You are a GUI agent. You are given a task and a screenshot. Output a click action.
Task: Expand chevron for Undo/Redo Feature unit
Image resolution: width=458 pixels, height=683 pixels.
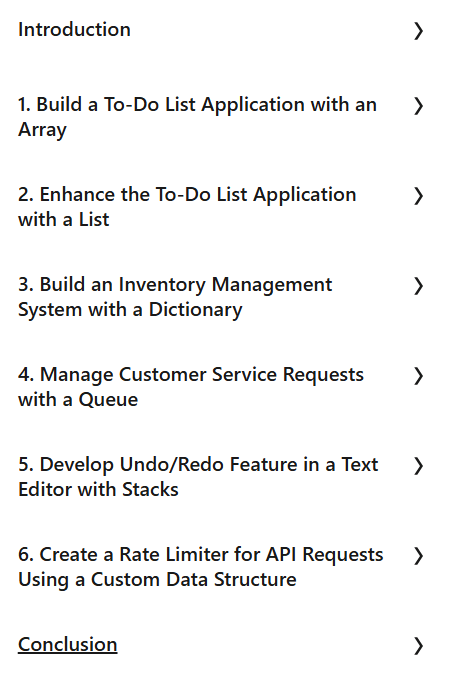pos(418,466)
